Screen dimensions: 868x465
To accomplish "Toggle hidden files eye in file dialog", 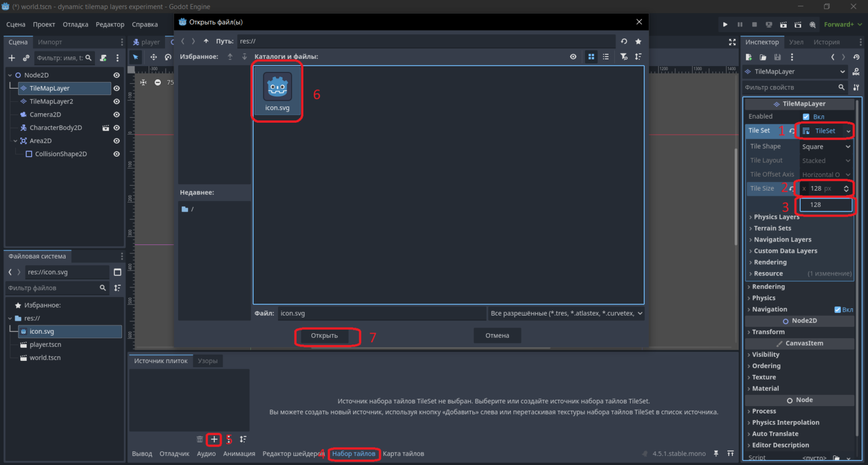I will [x=573, y=57].
